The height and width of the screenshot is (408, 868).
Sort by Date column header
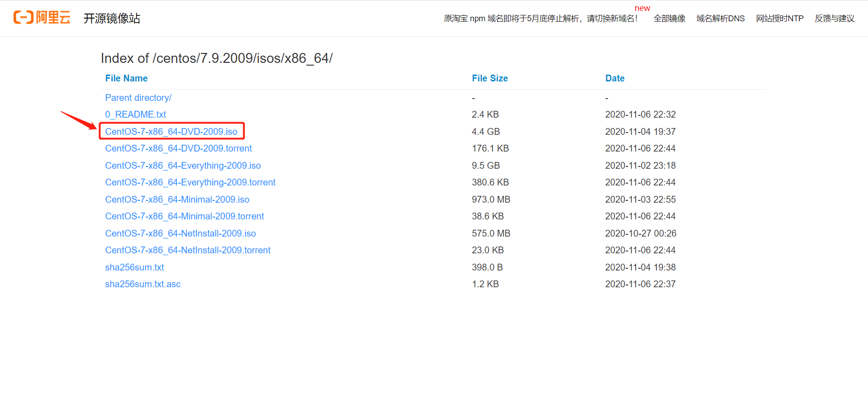[x=615, y=78]
